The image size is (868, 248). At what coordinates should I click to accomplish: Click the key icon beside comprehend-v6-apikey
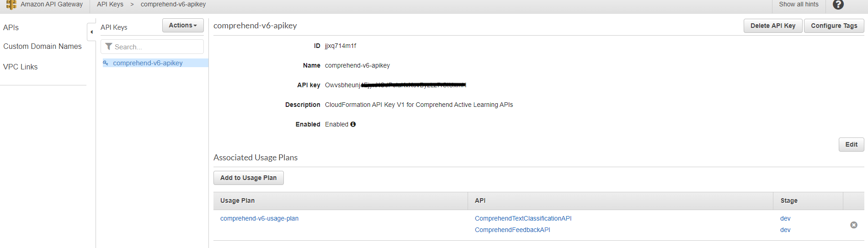[106, 63]
